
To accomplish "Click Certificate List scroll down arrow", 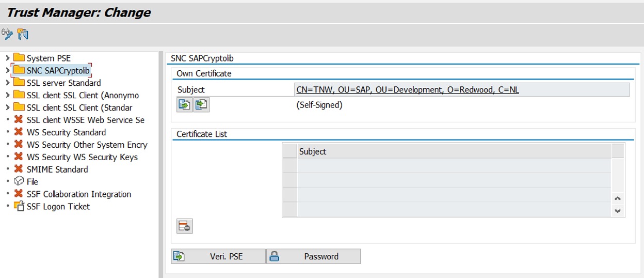I will (618, 211).
